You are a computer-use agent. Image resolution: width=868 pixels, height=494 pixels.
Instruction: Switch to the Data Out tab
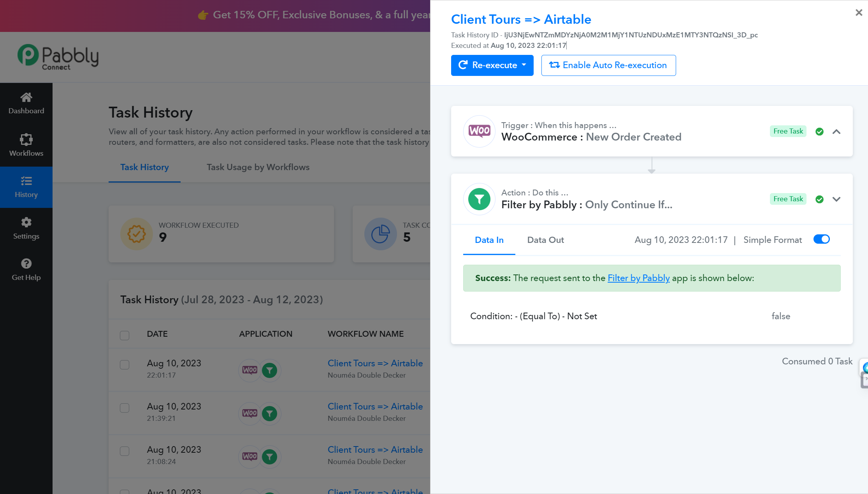(x=545, y=240)
